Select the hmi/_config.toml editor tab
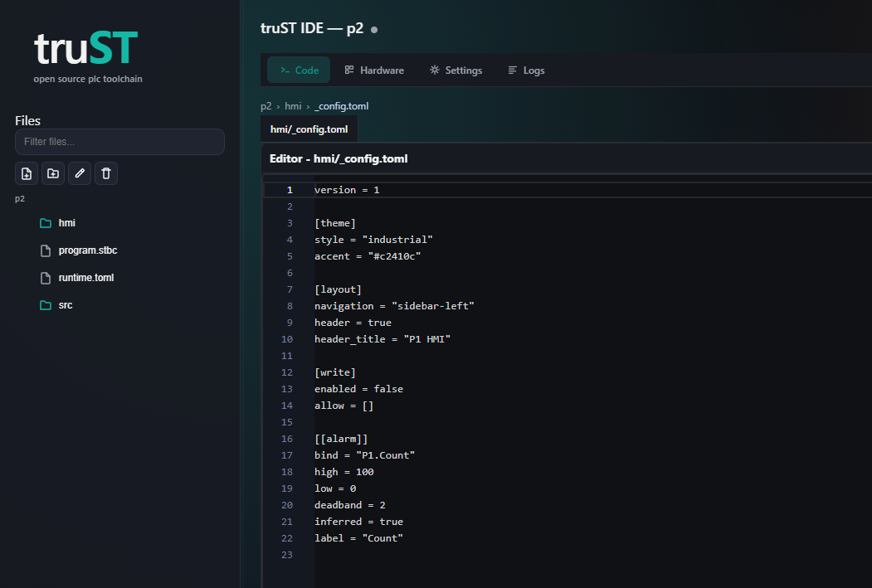Screen dimensions: 872x588 coord(309,129)
